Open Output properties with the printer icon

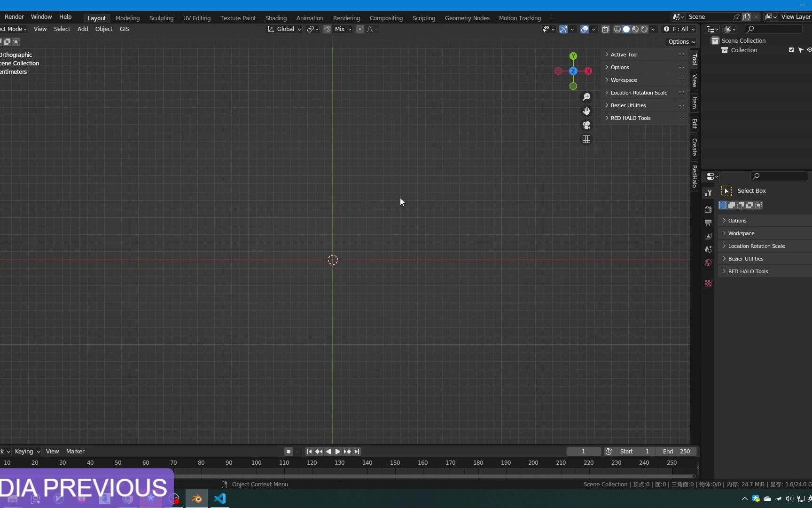click(x=708, y=222)
